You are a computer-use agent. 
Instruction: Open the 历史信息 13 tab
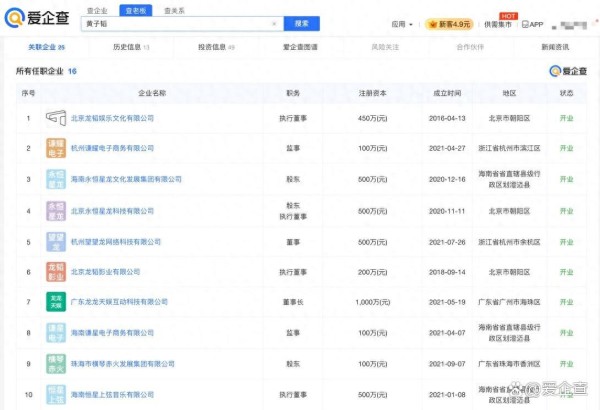[x=131, y=47]
